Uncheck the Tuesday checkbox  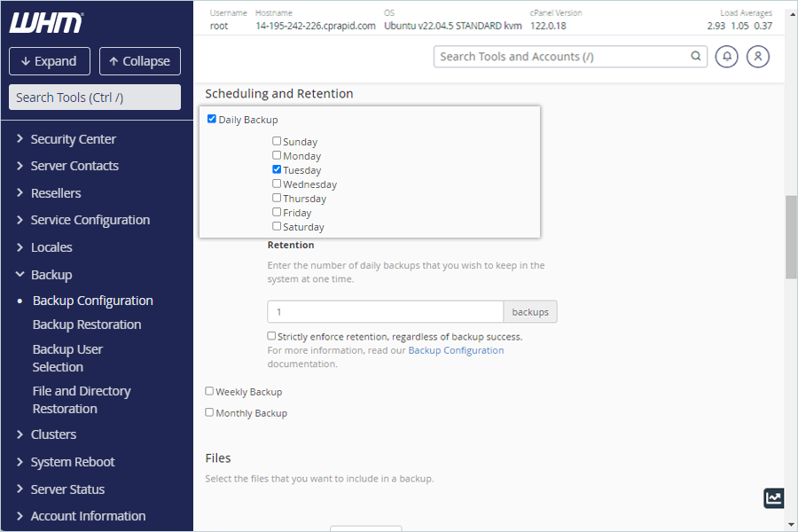click(x=277, y=169)
